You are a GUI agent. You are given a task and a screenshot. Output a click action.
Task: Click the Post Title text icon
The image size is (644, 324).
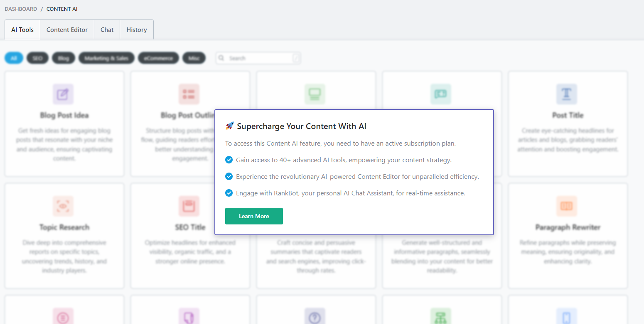click(x=567, y=94)
